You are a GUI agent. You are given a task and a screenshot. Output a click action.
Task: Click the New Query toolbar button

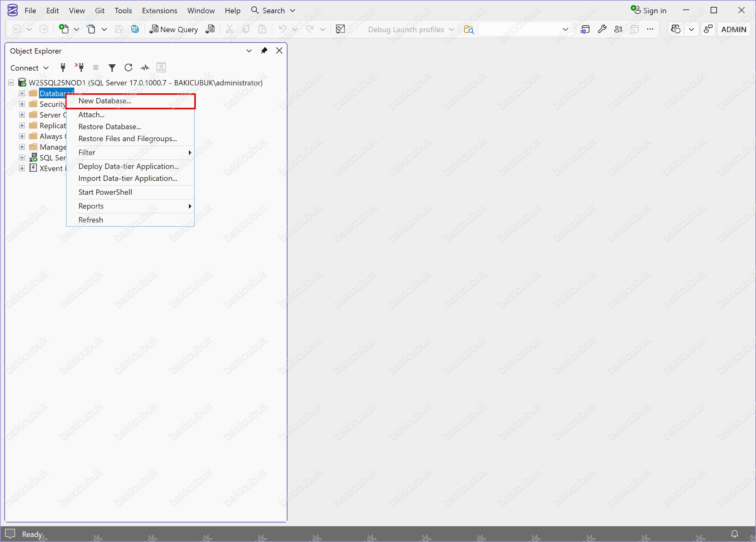(174, 29)
